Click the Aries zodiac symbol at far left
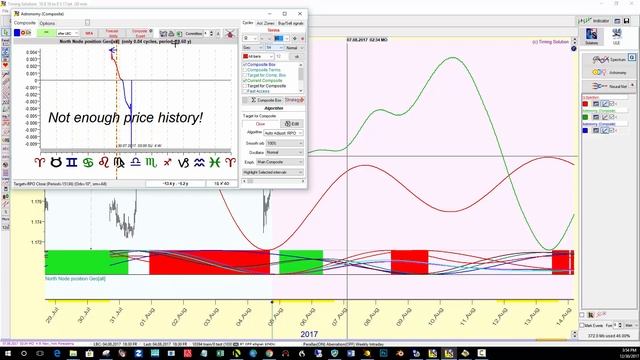The image size is (640, 360). [39, 162]
